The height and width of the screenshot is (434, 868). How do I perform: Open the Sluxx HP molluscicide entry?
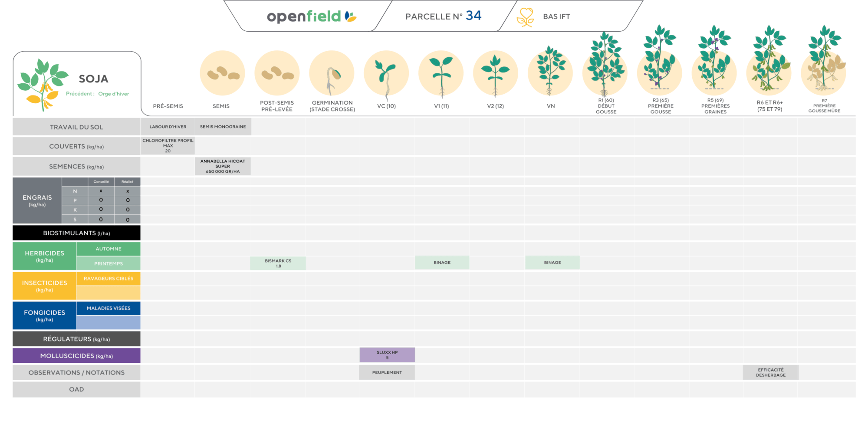387,355
